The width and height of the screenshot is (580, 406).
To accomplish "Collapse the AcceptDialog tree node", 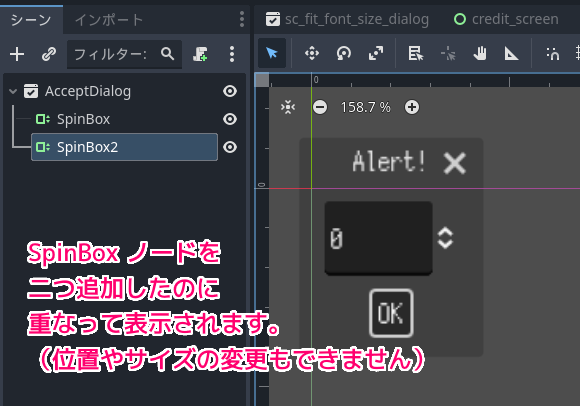I will point(13,91).
